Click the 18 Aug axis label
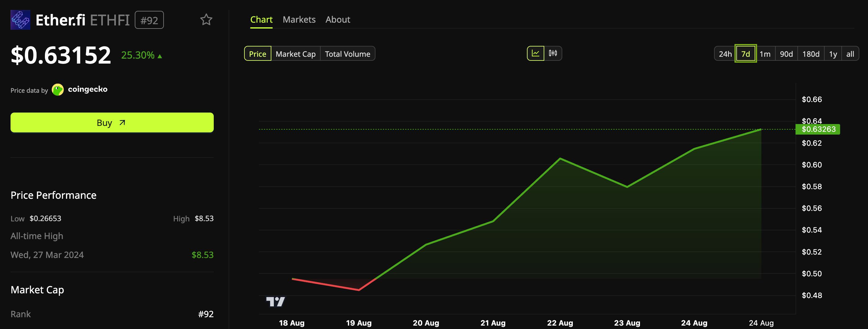Screen dimensions: 868x329 tap(292, 323)
